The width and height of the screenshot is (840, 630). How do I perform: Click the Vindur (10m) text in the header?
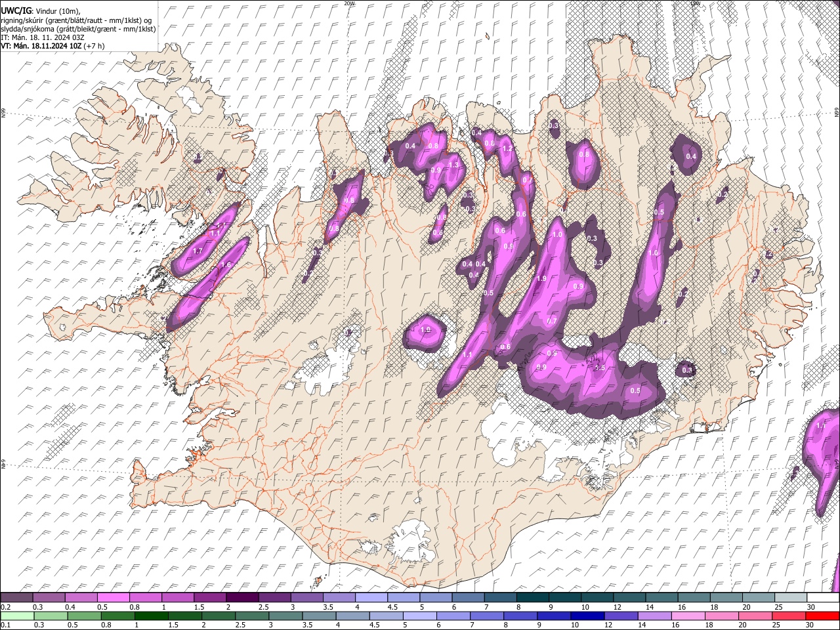point(56,11)
